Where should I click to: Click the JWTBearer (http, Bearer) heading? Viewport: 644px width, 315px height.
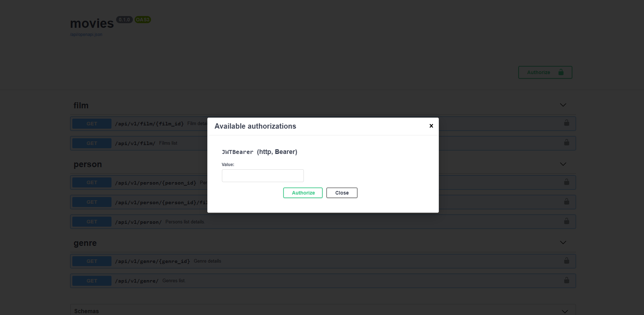[x=259, y=152]
